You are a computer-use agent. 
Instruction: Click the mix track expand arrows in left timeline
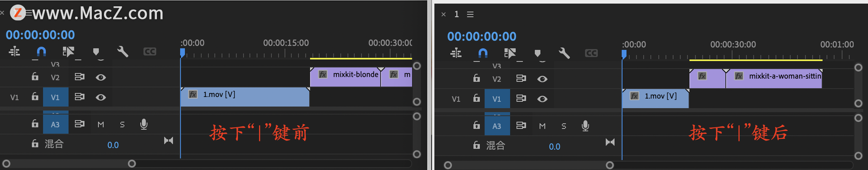point(169,141)
